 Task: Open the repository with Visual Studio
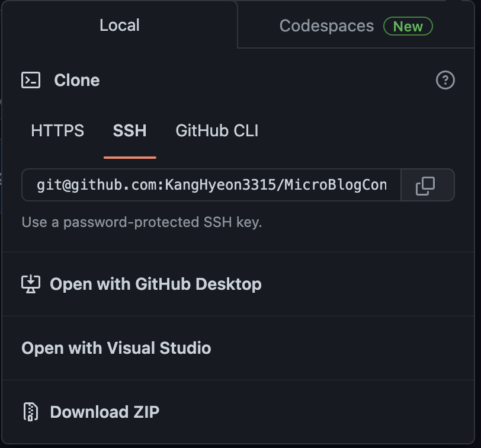click(x=116, y=348)
